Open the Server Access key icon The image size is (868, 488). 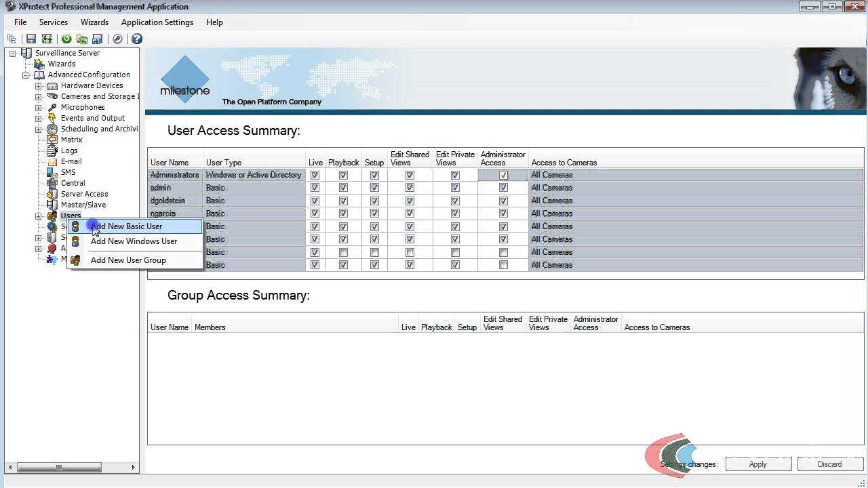[52, 194]
